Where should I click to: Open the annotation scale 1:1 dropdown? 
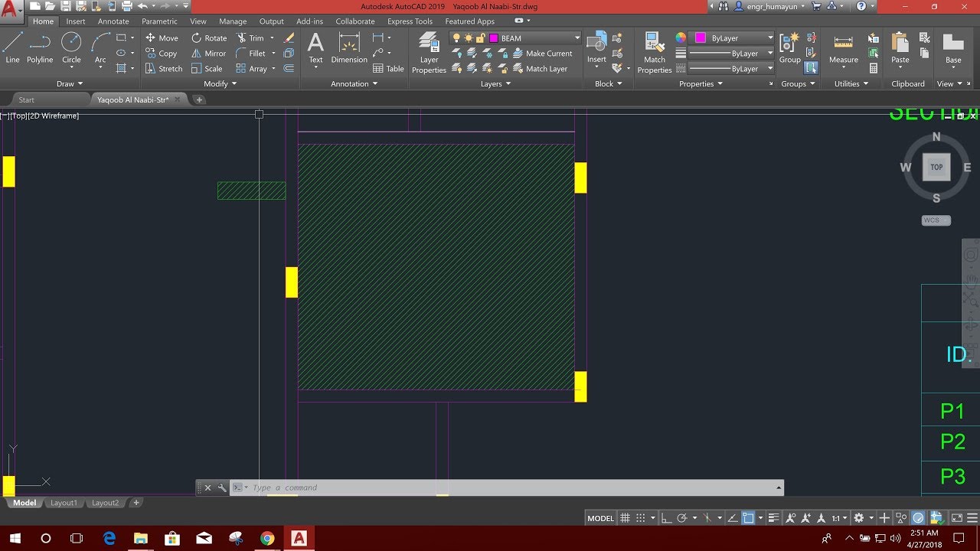(x=841, y=518)
